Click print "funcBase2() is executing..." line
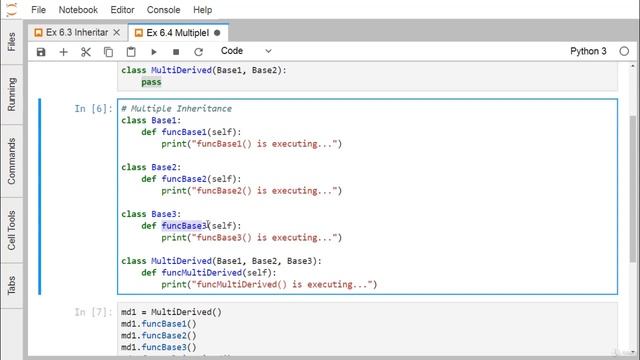Viewport: 640px width, 360px height. coord(251,191)
